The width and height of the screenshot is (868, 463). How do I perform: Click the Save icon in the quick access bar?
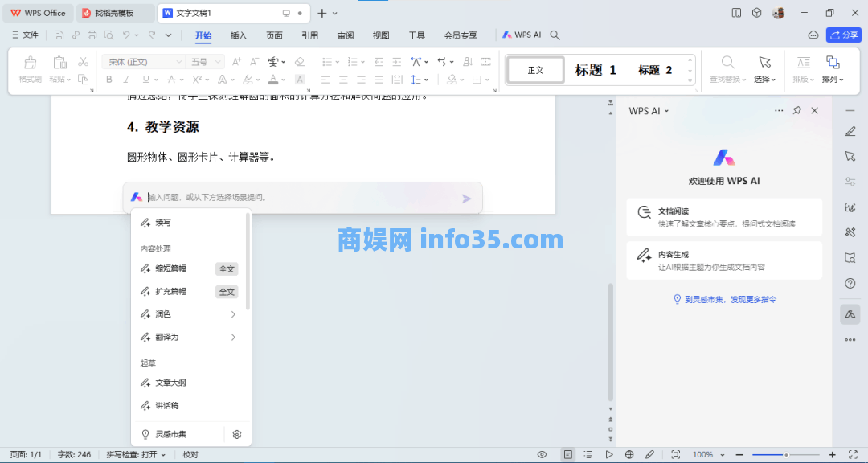coord(59,35)
